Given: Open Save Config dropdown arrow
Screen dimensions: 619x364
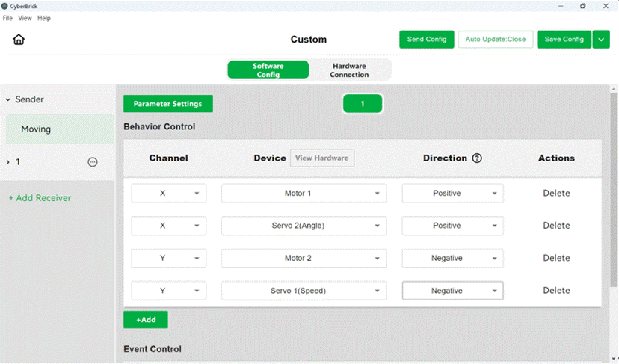Looking at the screenshot, I should pos(601,40).
